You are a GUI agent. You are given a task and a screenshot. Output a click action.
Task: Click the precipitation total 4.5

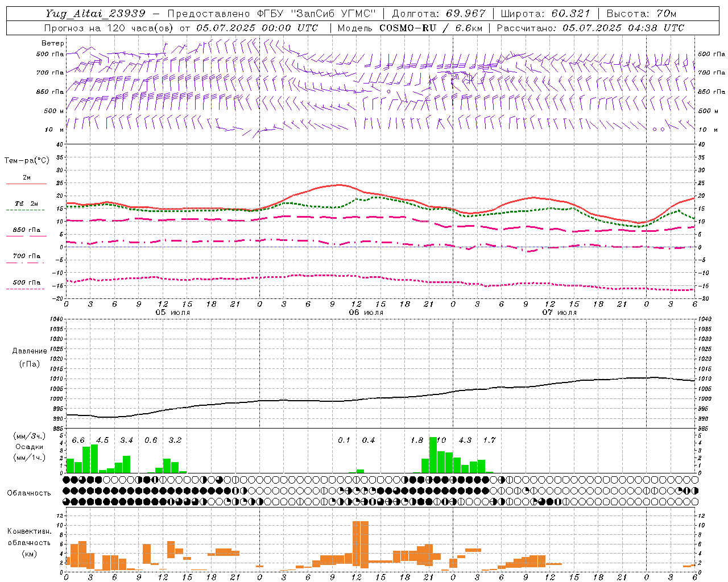102,440
